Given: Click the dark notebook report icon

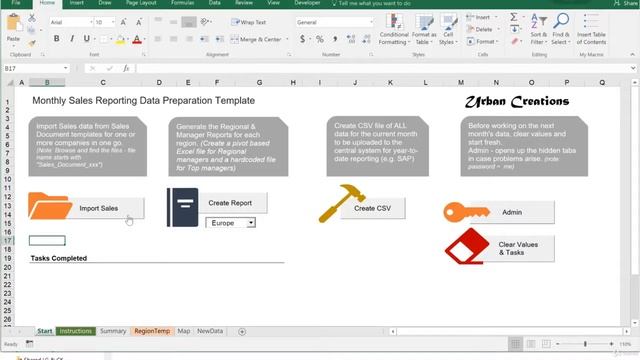Looking at the screenshot, I should tap(183, 207).
